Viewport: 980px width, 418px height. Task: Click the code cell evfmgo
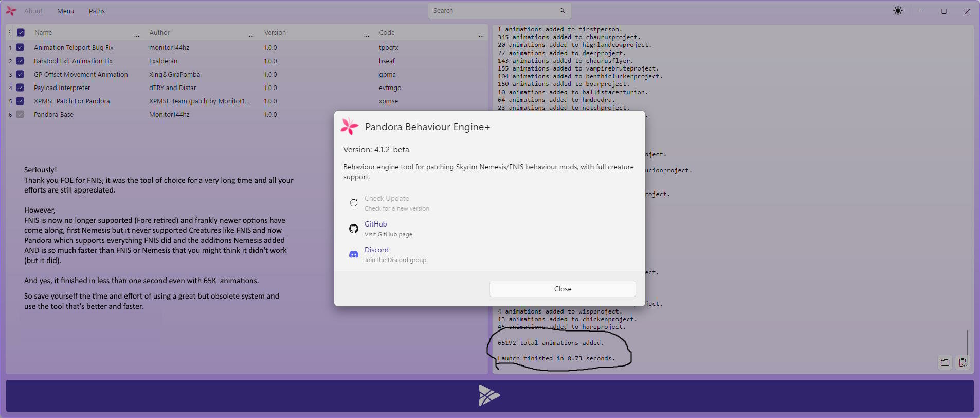point(390,88)
